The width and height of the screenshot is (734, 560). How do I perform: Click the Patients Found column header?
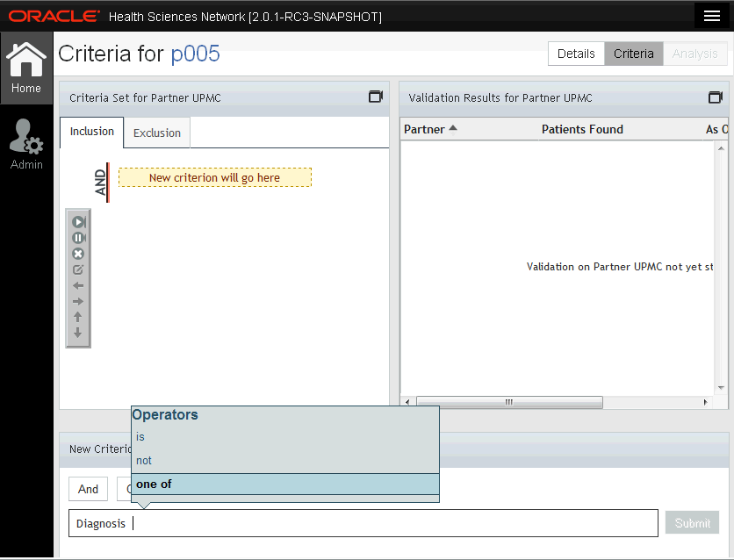pyautogui.click(x=582, y=129)
